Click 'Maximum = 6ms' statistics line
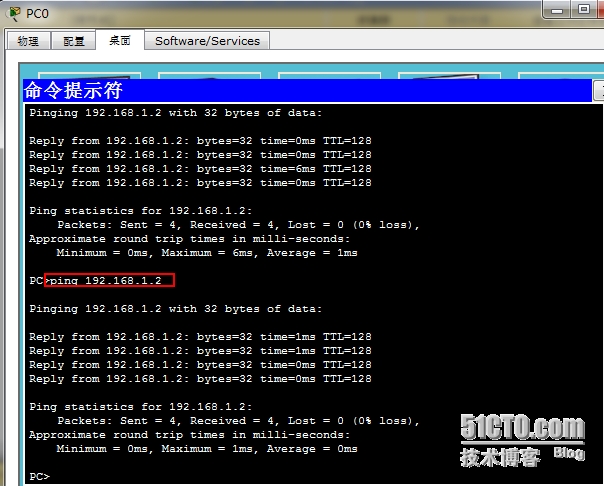604x486 pixels. [x=207, y=253]
